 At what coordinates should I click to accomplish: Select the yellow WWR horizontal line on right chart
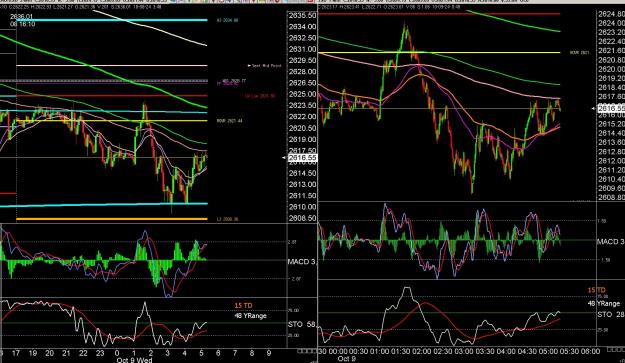click(x=439, y=52)
